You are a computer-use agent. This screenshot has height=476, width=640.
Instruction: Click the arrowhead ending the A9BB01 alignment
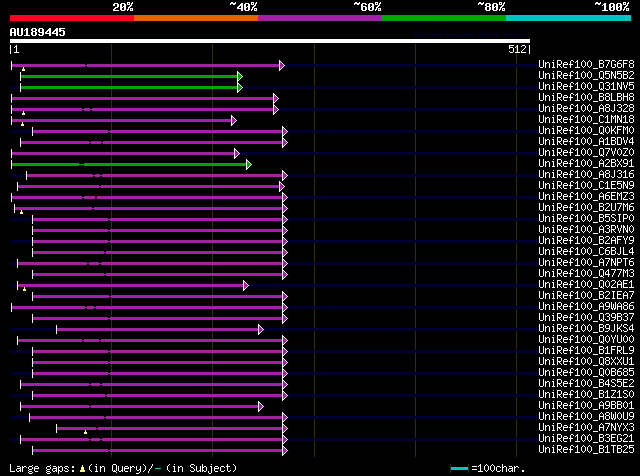point(261,406)
